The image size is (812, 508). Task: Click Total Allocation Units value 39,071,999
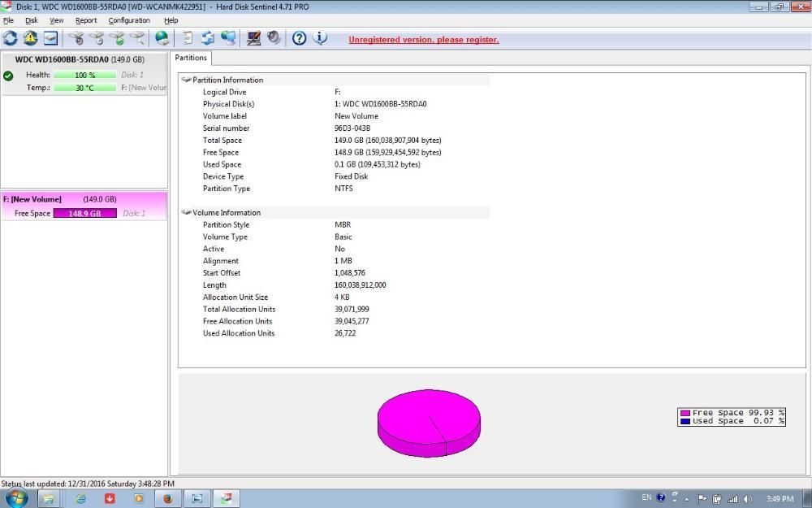point(352,309)
